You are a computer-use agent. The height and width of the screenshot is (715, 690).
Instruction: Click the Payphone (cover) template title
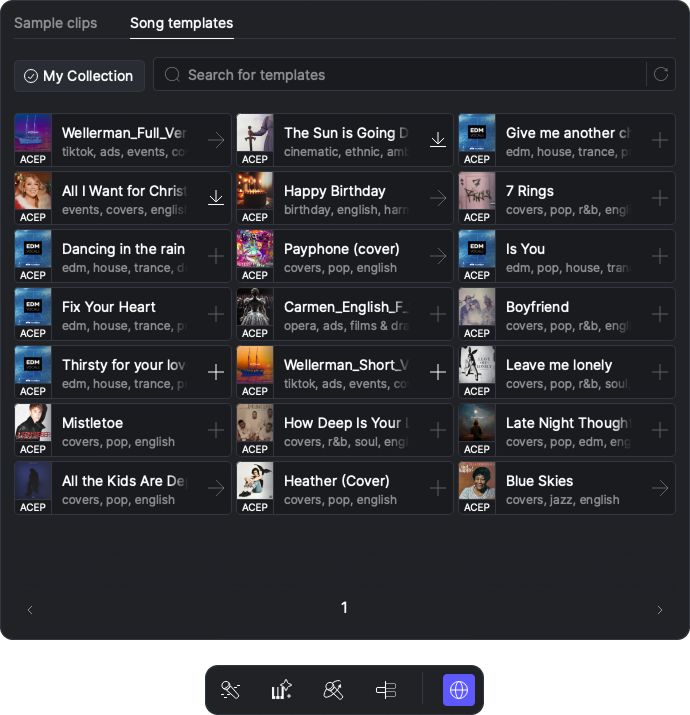(x=341, y=249)
